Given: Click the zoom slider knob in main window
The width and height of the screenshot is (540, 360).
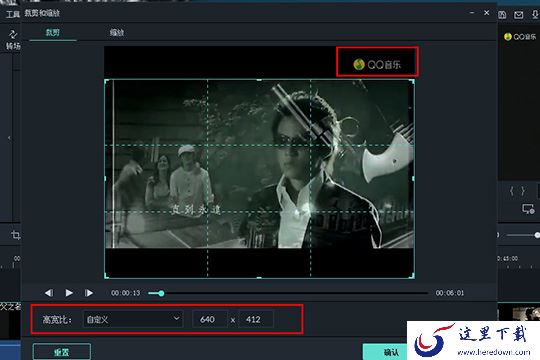Looking at the screenshot, I should (x=537, y=235).
